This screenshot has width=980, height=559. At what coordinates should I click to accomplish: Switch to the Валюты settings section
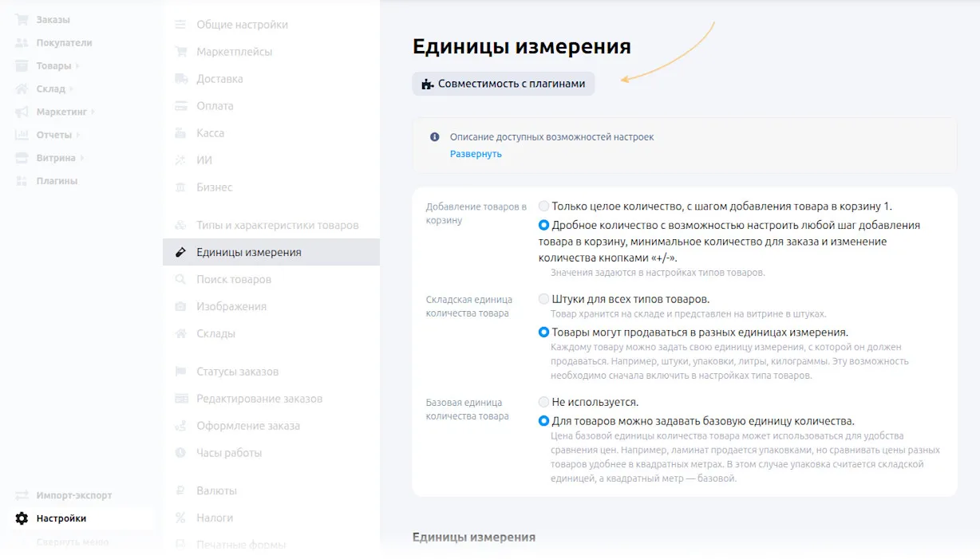217,490
